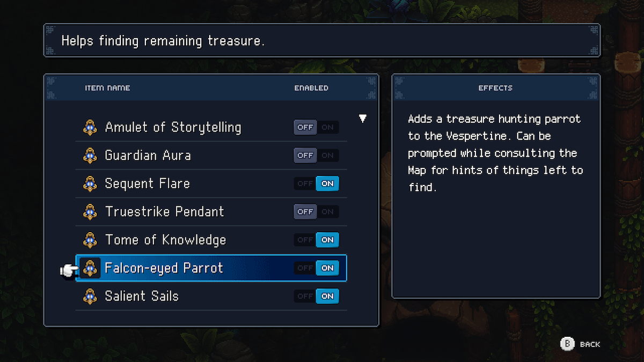This screenshot has width=644, height=362.
Task: Select the Tome of Knowledge entry name
Action: [165, 240]
